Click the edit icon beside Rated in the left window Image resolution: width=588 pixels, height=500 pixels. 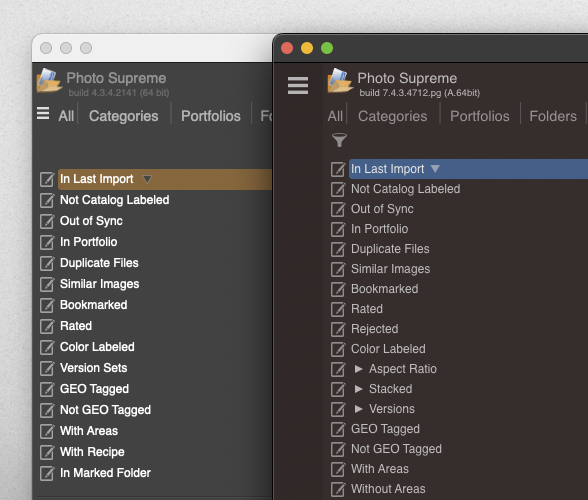47,326
